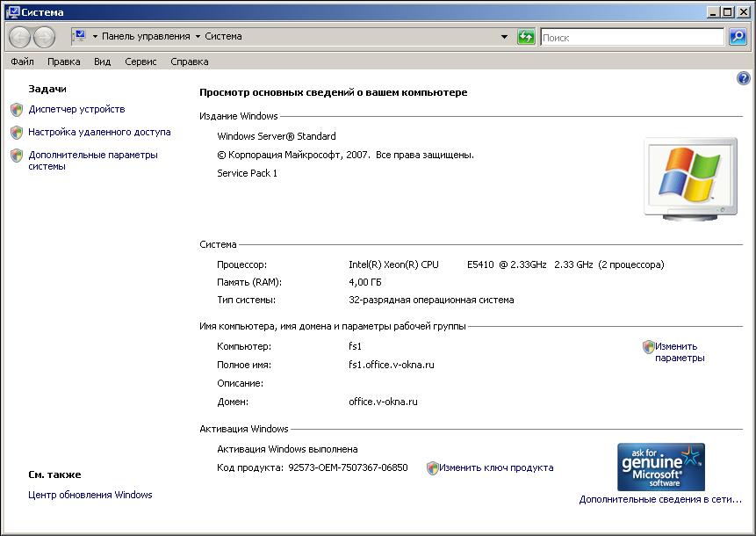Click the Forward navigation arrow button

point(44,37)
